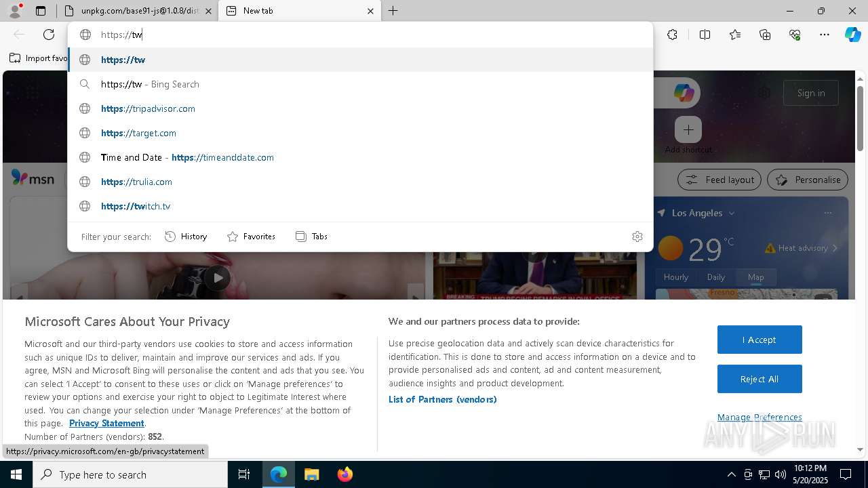Open new tab page settings gear
This screenshot has width=868, height=488.
click(x=765, y=93)
